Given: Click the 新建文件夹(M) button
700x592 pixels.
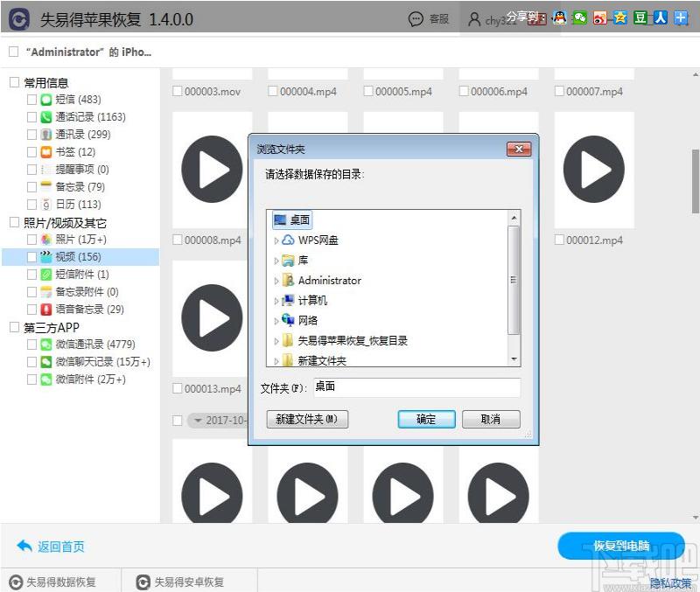Looking at the screenshot, I should click(307, 420).
